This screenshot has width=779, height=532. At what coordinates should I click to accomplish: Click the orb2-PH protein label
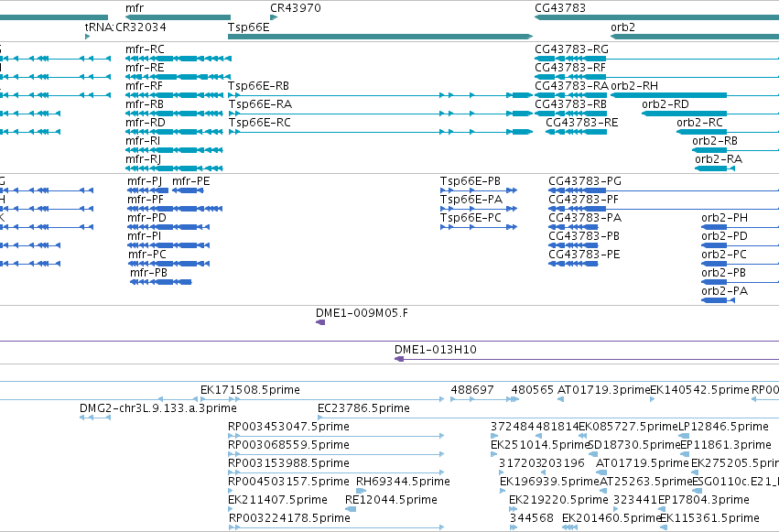(x=724, y=218)
